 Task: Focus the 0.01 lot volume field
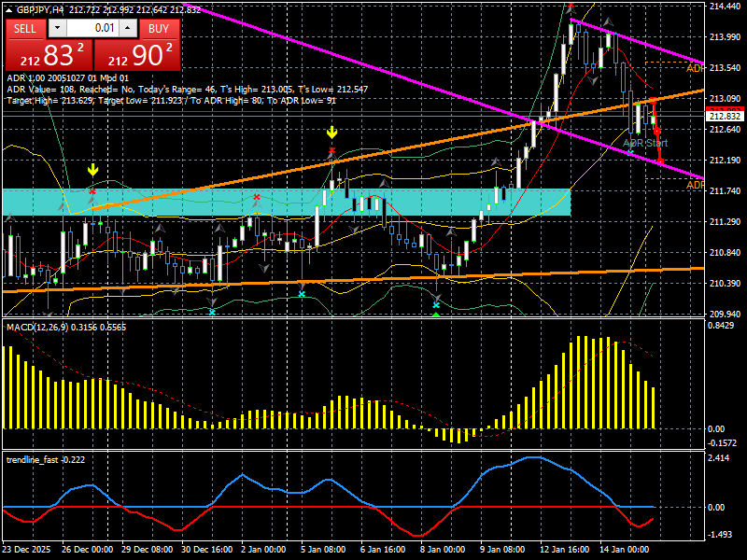click(92, 29)
